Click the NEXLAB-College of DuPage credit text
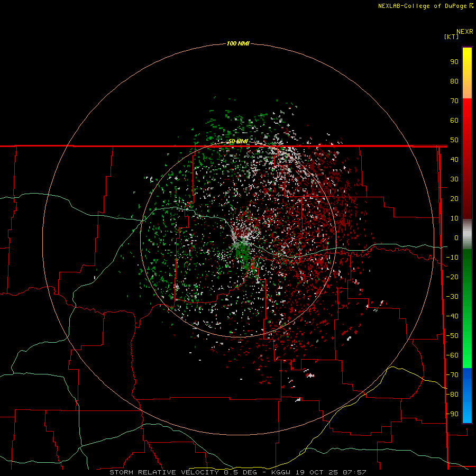Image resolution: width=476 pixels, height=476 pixels. [x=422, y=6]
